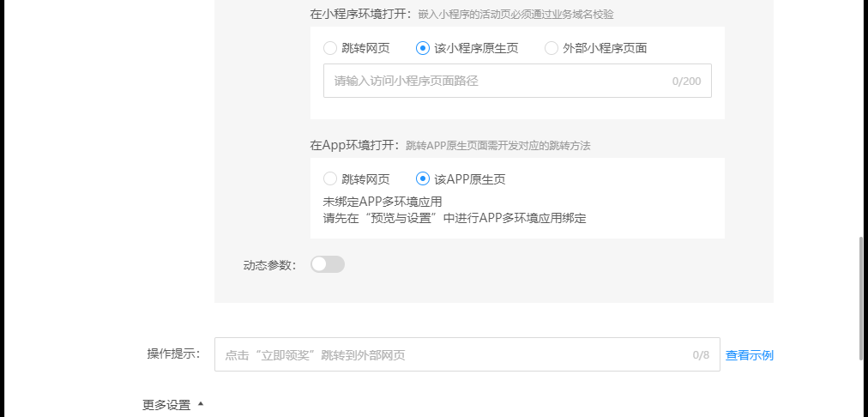
Task: Click the 动态参数 field label
Action: coord(270,265)
